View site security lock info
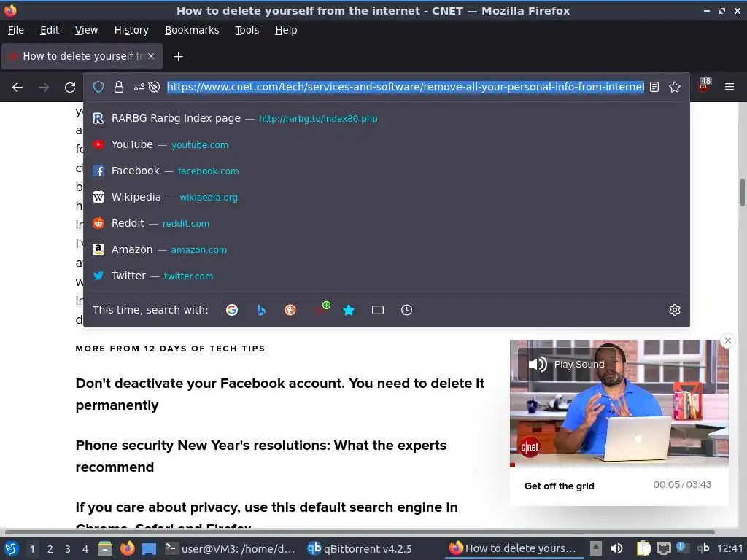747x560 pixels. 119,87
